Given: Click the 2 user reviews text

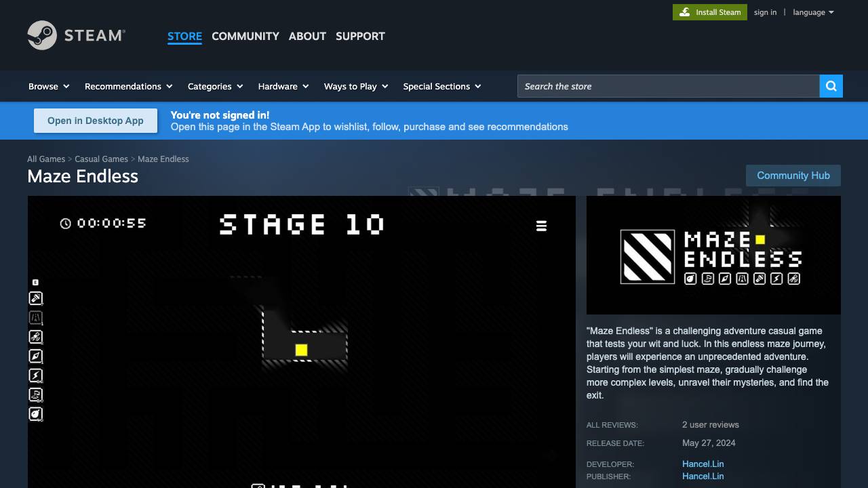Looking at the screenshot, I should (711, 425).
